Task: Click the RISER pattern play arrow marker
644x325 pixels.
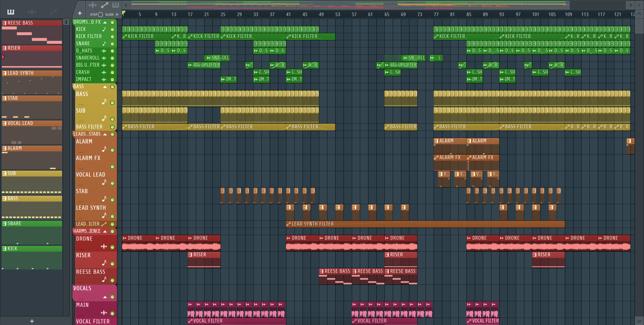Action: pyautogui.click(x=3, y=57)
